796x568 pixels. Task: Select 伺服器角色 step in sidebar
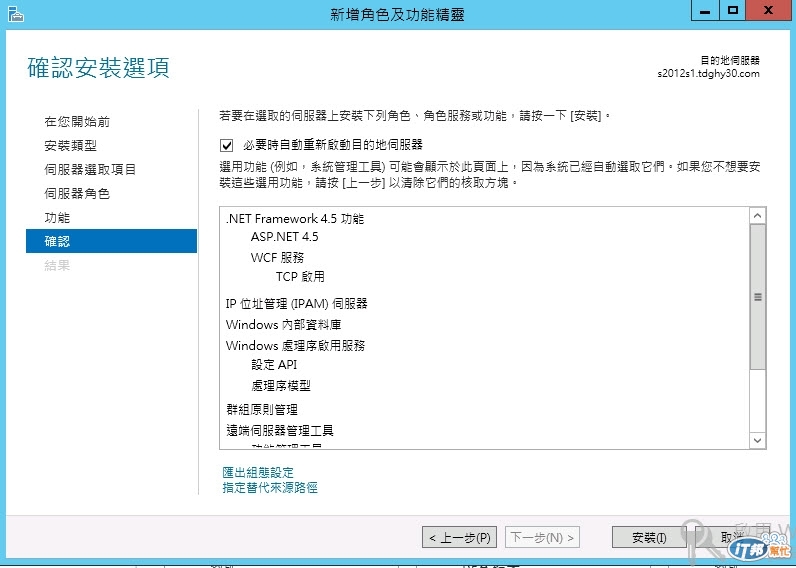tap(77, 193)
